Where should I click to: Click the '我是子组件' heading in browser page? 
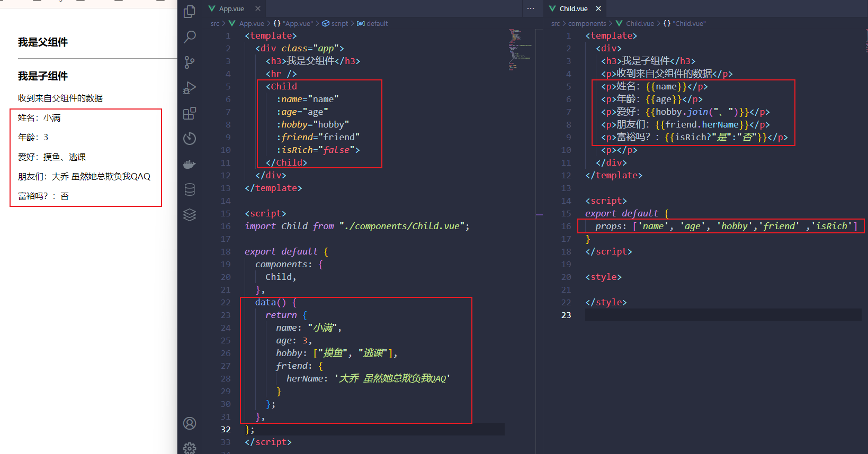point(43,76)
